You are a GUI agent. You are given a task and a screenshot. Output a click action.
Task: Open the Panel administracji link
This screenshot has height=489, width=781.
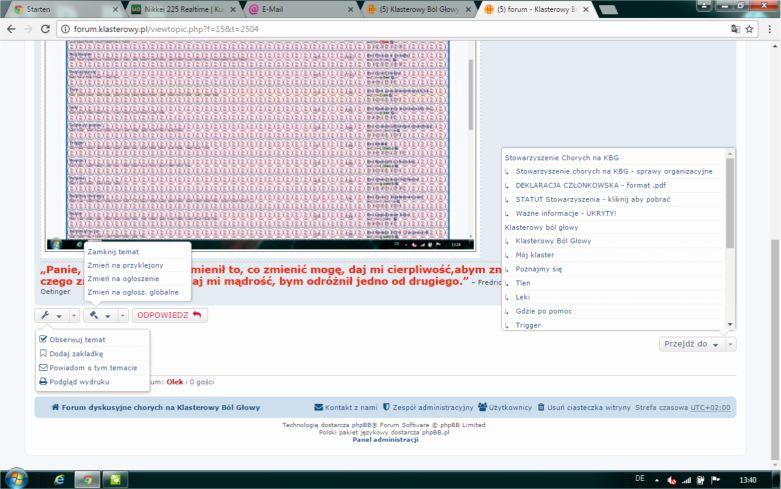pos(385,440)
